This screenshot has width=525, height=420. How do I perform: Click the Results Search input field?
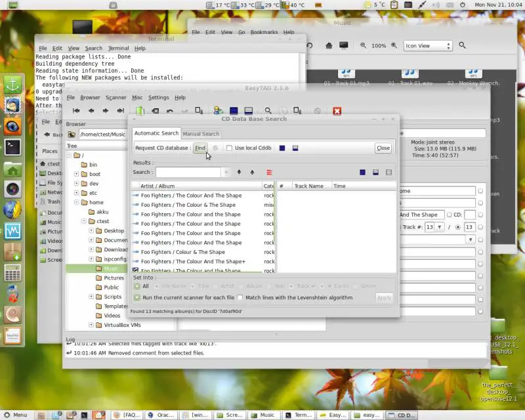coord(188,172)
